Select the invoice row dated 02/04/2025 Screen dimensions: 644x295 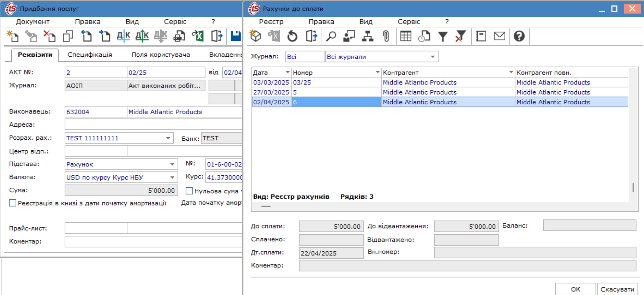[x=440, y=102]
